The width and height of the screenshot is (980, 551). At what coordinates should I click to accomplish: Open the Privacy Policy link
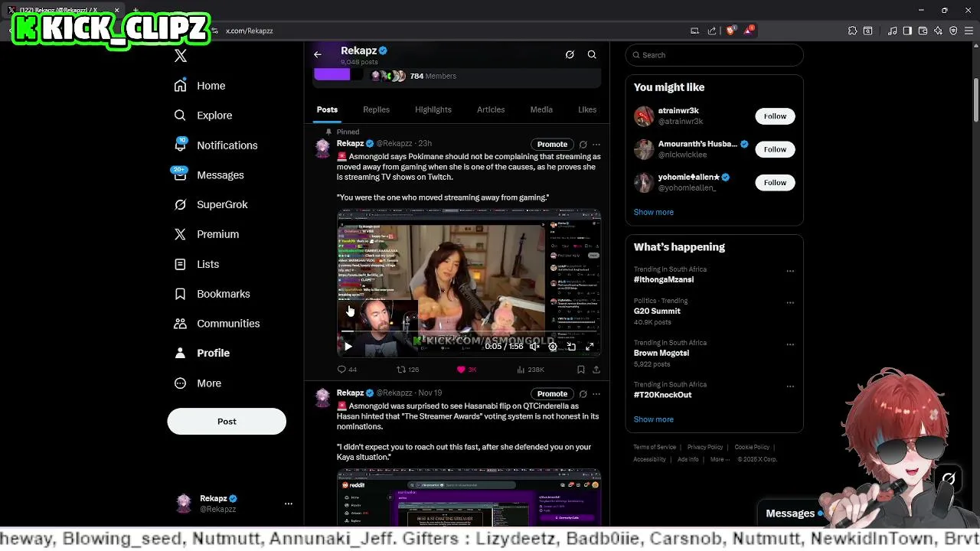[705, 447]
